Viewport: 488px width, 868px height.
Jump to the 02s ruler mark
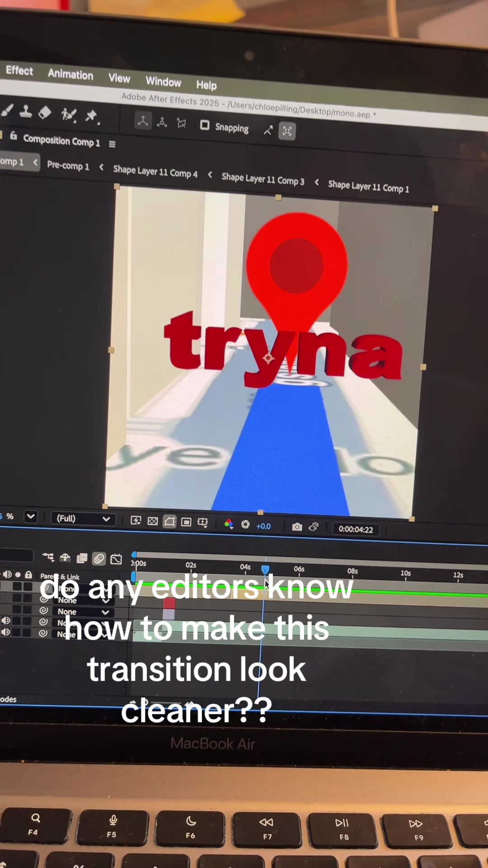191,565
